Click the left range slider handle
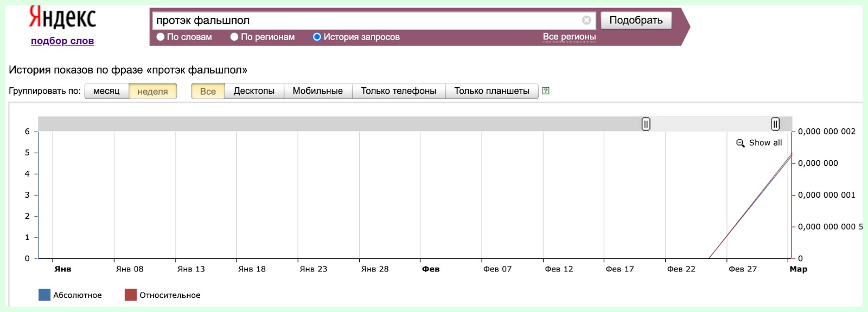The width and height of the screenshot is (868, 312). [x=646, y=124]
